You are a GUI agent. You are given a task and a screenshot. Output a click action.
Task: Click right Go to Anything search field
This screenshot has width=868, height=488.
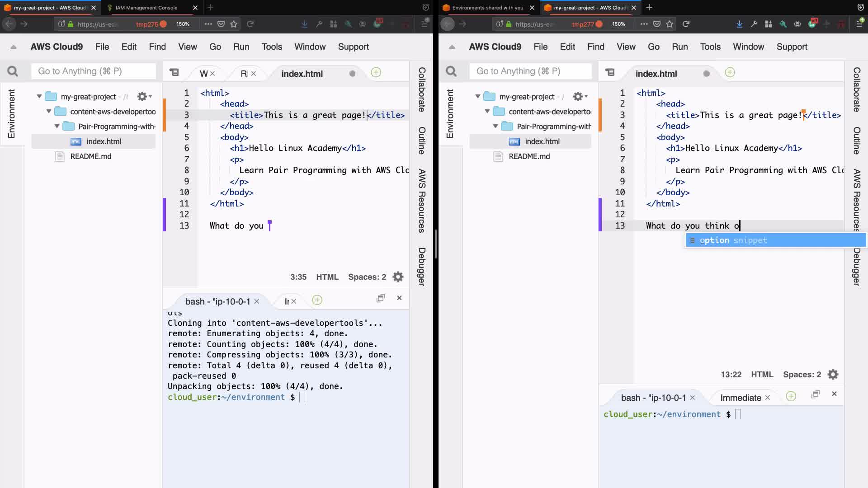(x=533, y=71)
